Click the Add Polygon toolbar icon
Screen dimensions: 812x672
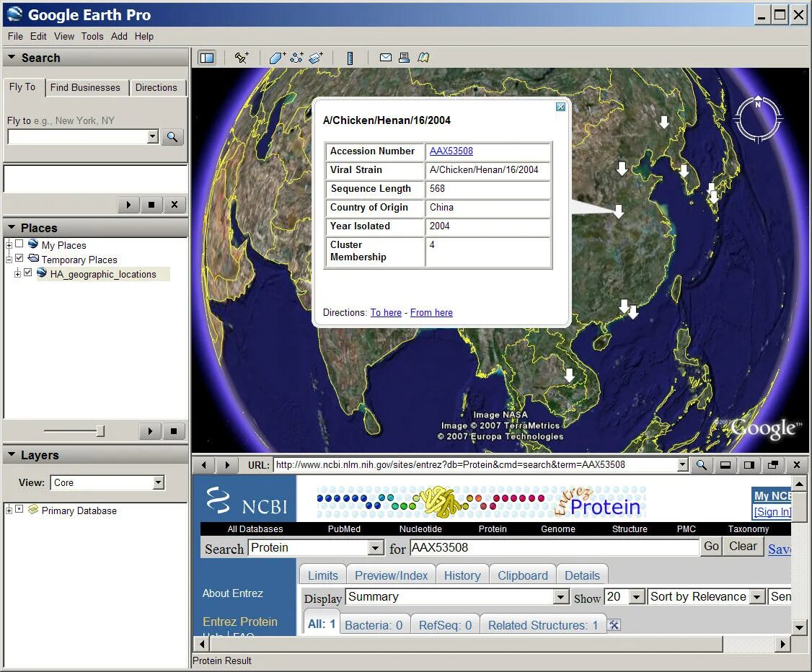click(x=277, y=58)
